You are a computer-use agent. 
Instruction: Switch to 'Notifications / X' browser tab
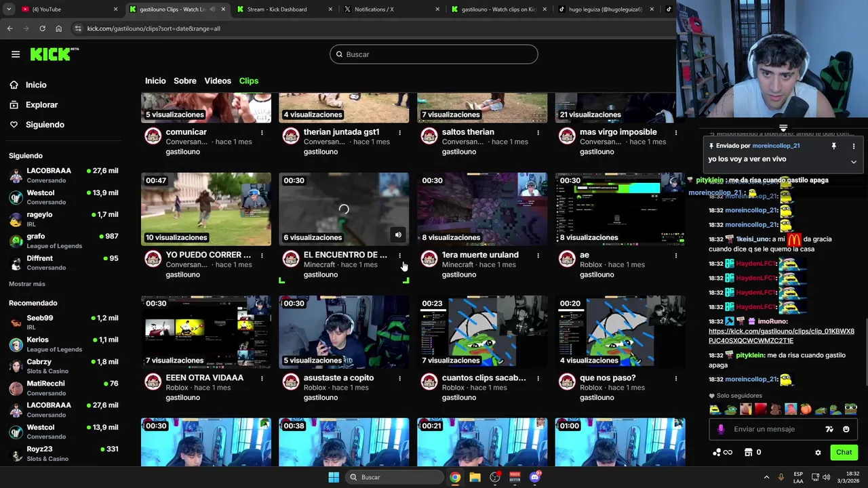pyautogui.click(x=392, y=9)
